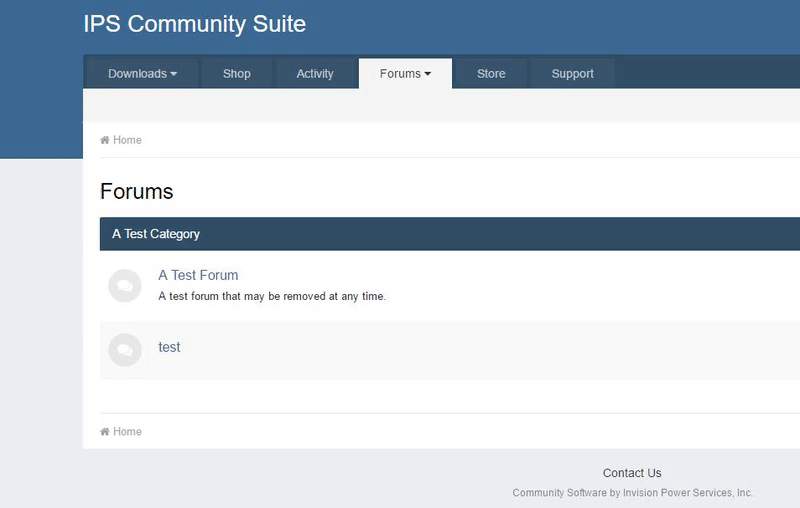Image resolution: width=800 pixels, height=508 pixels.
Task: Open the test forum link
Action: click(x=169, y=347)
